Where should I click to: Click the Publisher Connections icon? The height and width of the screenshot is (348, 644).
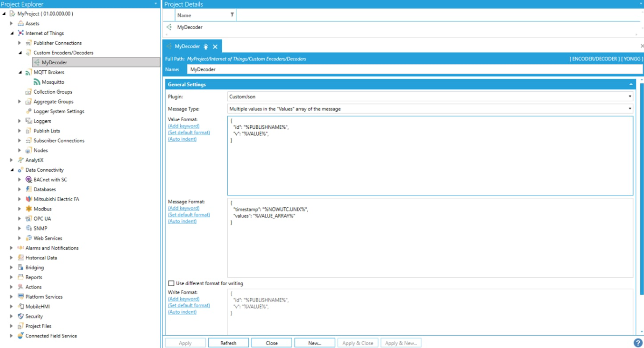(29, 43)
